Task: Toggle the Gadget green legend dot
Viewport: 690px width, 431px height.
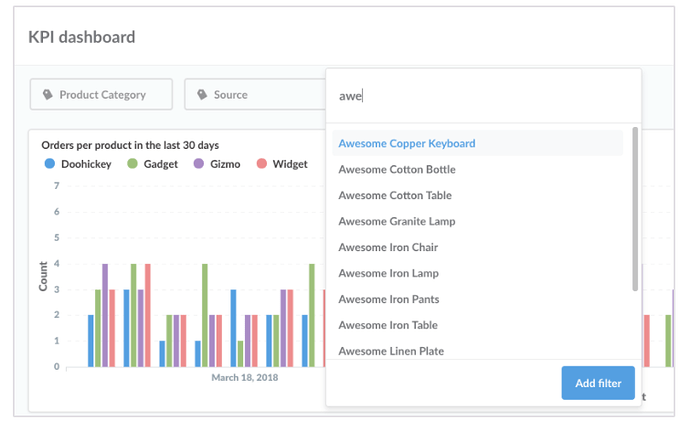Action: coord(132,164)
